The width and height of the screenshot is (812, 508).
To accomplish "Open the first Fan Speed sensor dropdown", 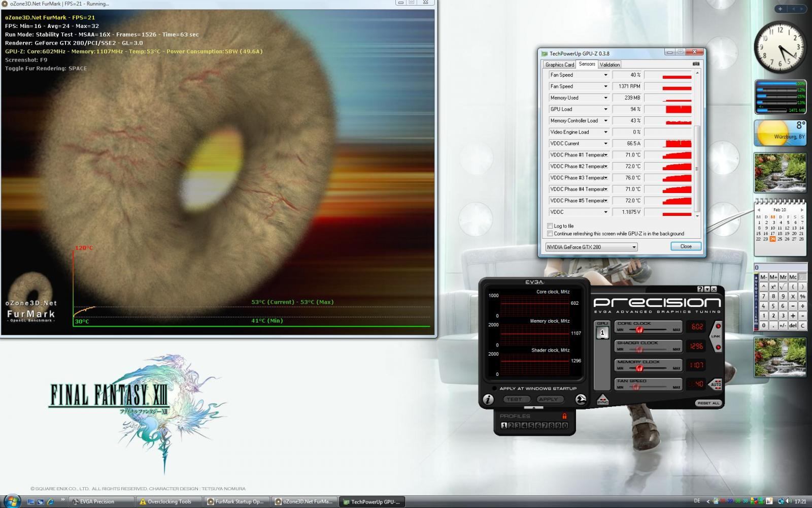I will click(605, 75).
